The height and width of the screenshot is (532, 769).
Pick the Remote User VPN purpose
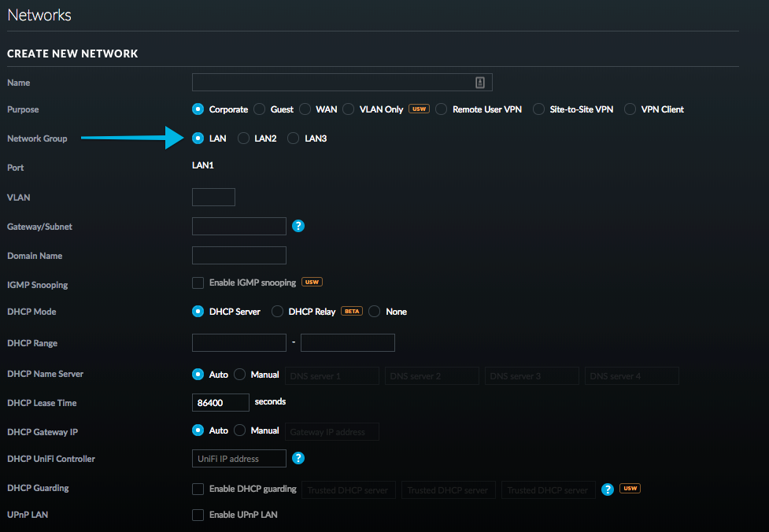442,109
